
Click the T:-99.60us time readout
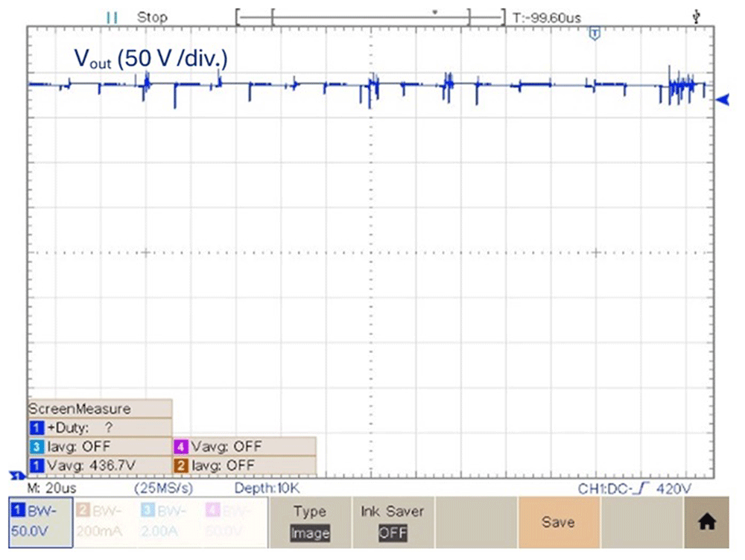pyautogui.click(x=547, y=18)
